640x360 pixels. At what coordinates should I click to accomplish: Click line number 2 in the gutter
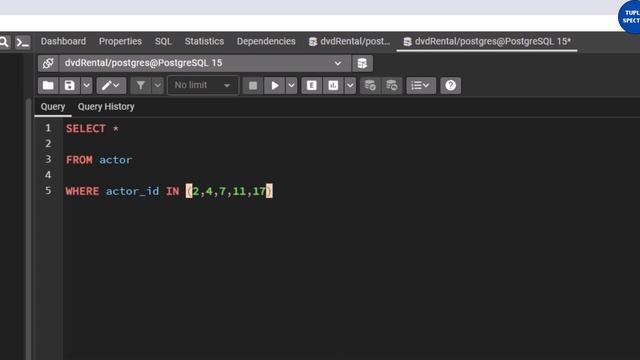48,144
